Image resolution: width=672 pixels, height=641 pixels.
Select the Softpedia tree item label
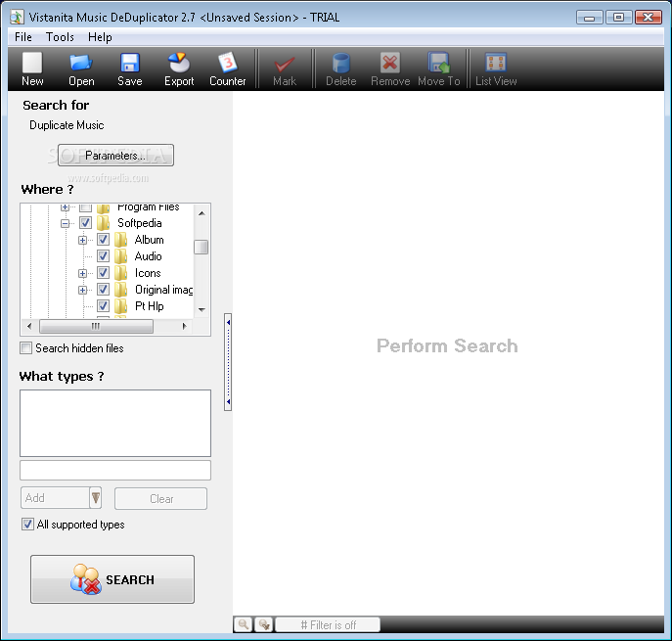[140, 223]
